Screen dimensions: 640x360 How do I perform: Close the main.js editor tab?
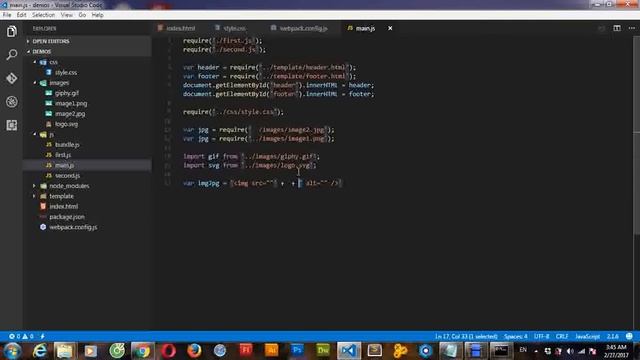[390, 28]
